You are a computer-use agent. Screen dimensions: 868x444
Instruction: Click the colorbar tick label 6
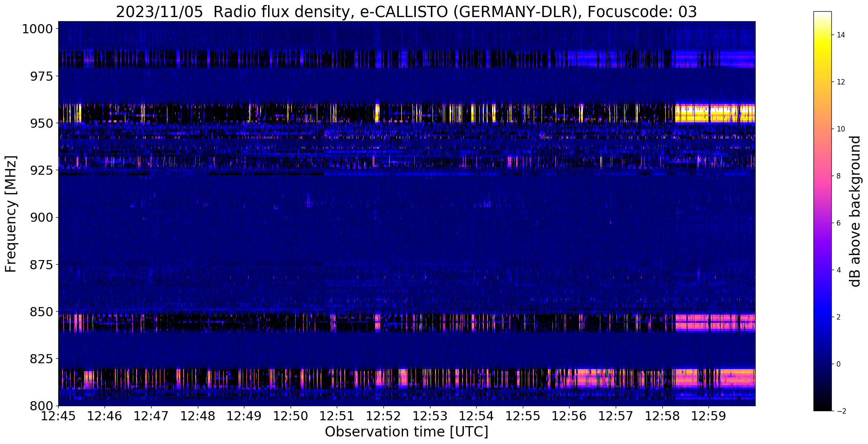[x=838, y=223]
